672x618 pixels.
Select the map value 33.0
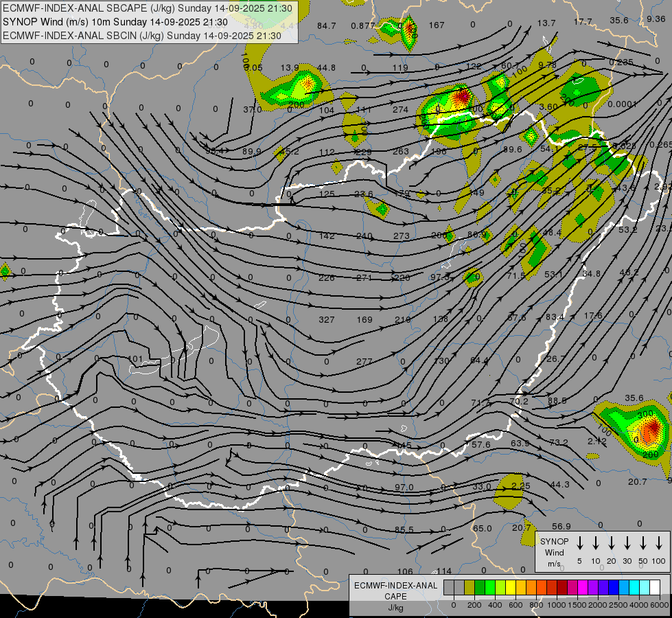[x=482, y=486]
